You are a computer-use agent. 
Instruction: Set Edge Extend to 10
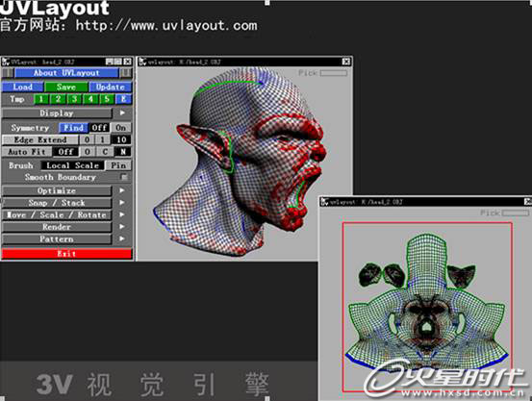point(121,139)
